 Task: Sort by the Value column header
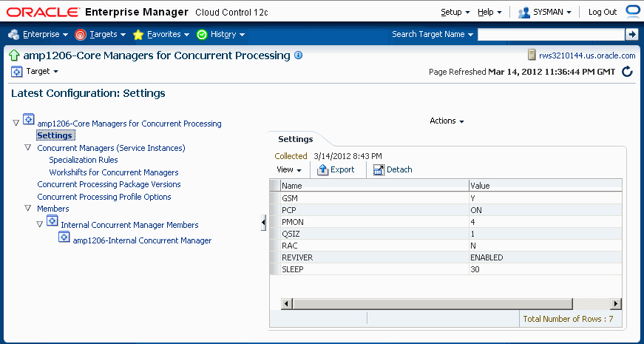pos(545,186)
